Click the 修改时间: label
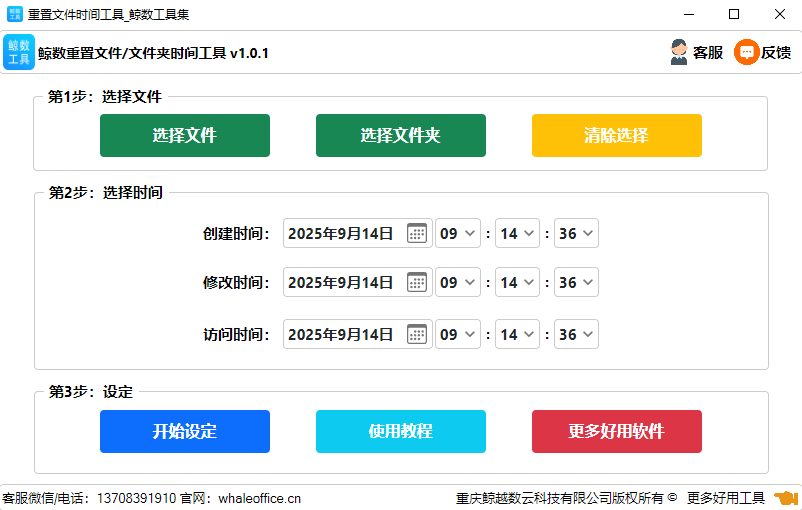The height and width of the screenshot is (510, 802). tap(236, 282)
